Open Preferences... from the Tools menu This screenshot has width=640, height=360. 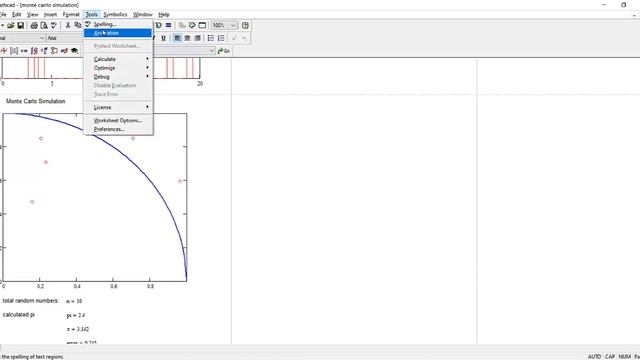[118, 129]
